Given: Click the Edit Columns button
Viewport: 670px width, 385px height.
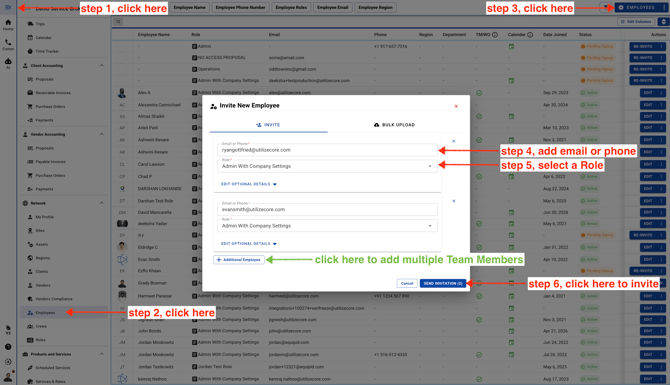Looking at the screenshot, I should [x=636, y=21].
